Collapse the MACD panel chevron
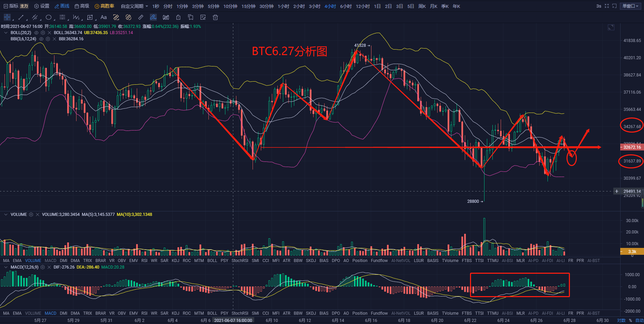Screen dimensions: 644x324 (6, 267)
